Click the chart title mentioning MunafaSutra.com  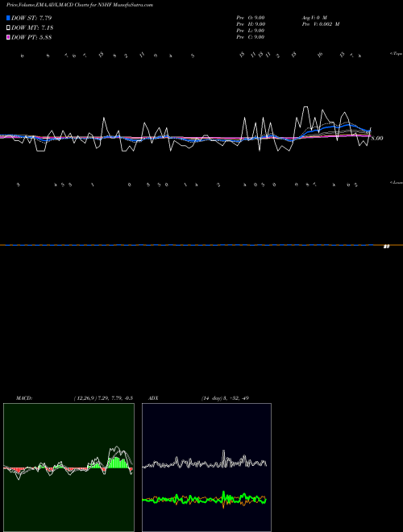pos(80,5)
